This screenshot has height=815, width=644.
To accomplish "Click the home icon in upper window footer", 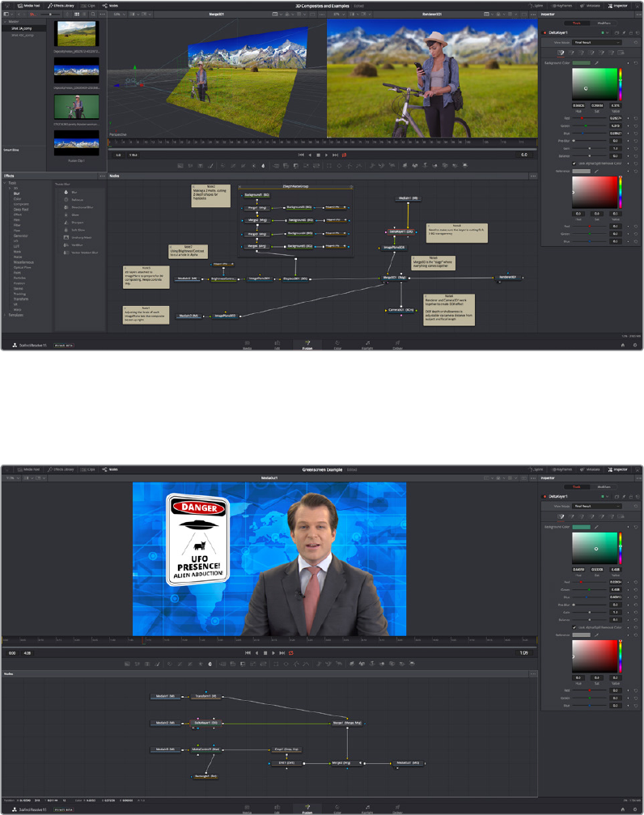I will (623, 345).
